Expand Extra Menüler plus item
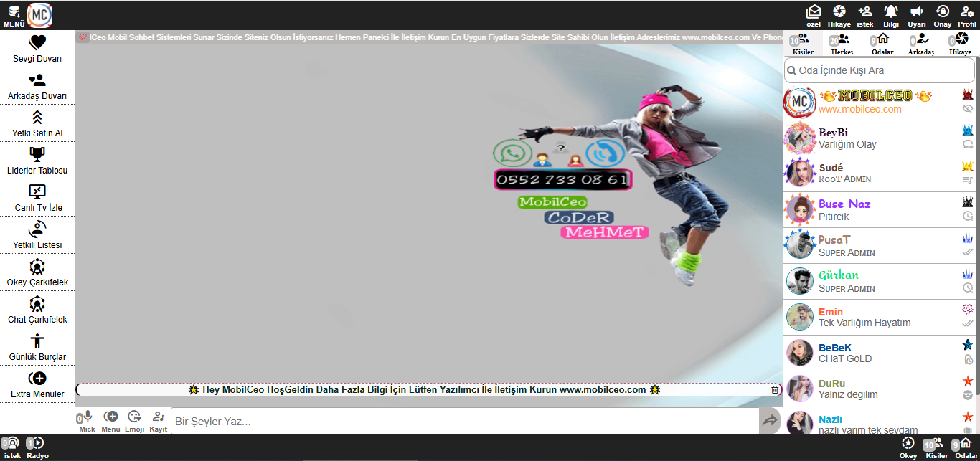This screenshot has height=461, width=980. 37,384
